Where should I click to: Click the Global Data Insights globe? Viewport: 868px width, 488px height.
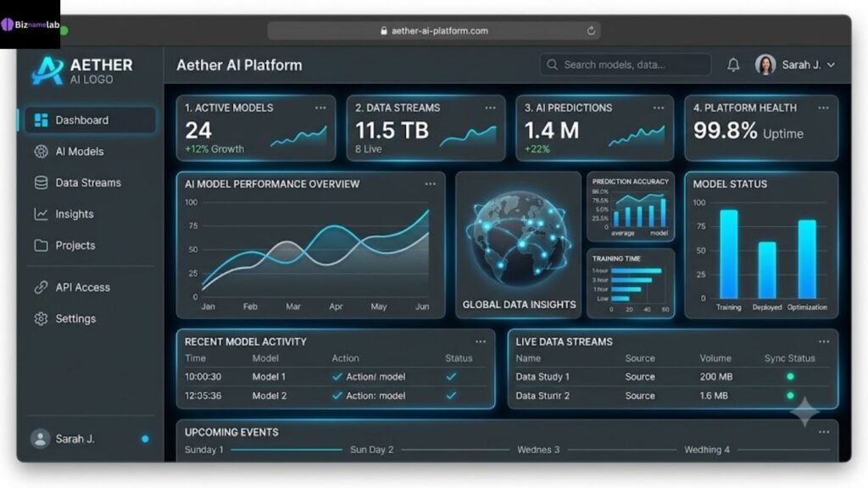518,239
